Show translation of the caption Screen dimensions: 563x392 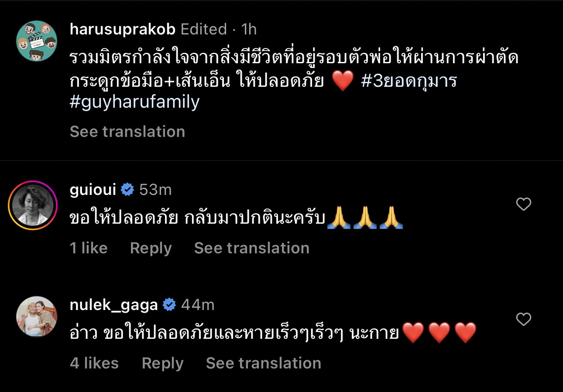tap(127, 131)
